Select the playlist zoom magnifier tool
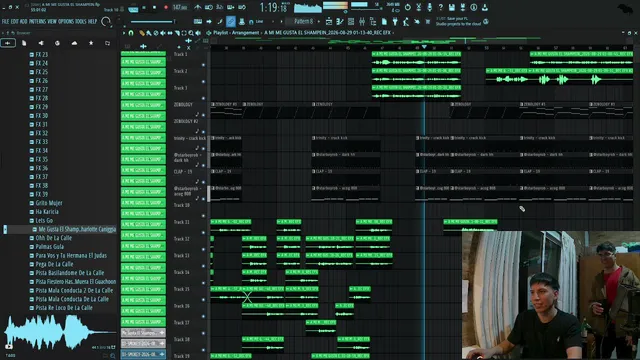Viewport: 640px width, 360px height. tap(191, 33)
